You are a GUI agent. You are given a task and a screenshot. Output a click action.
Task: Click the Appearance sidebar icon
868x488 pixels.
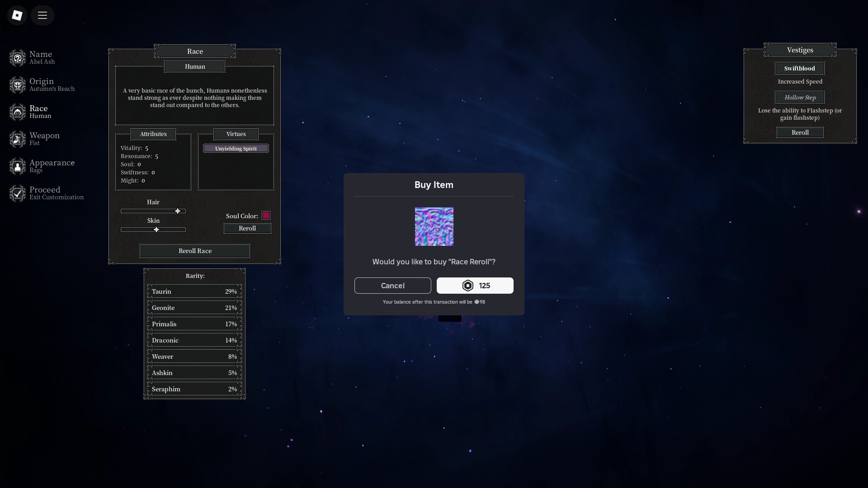(x=18, y=166)
